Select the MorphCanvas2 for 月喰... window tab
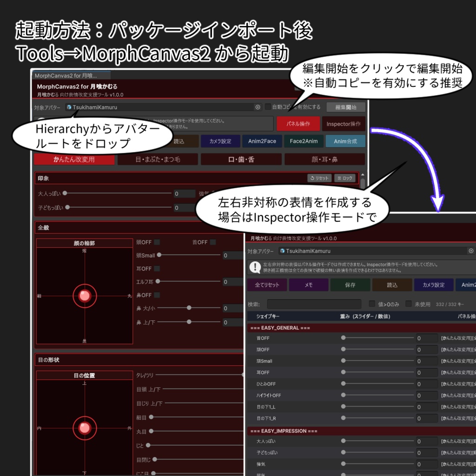Viewport: 476px width, 476px height. [72, 75]
